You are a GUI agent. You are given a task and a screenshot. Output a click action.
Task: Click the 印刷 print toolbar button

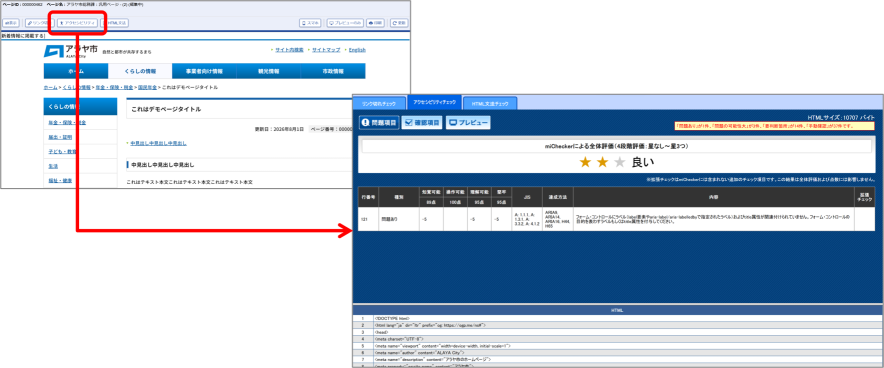pos(376,23)
